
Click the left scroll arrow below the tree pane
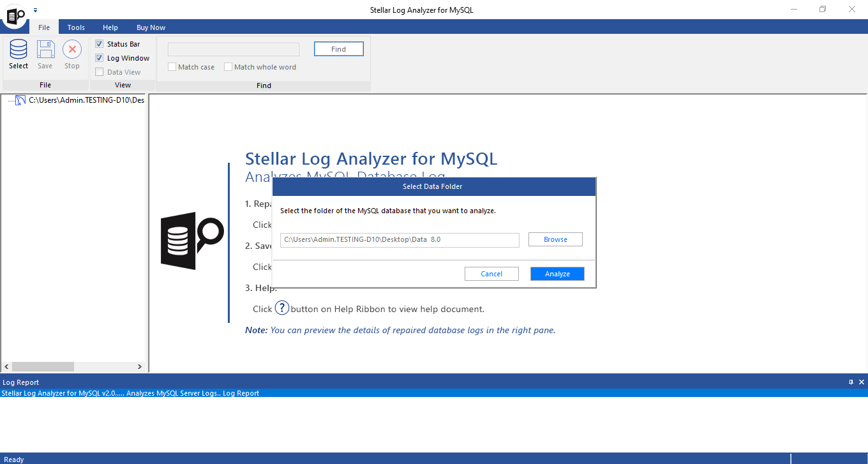pos(6,366)
